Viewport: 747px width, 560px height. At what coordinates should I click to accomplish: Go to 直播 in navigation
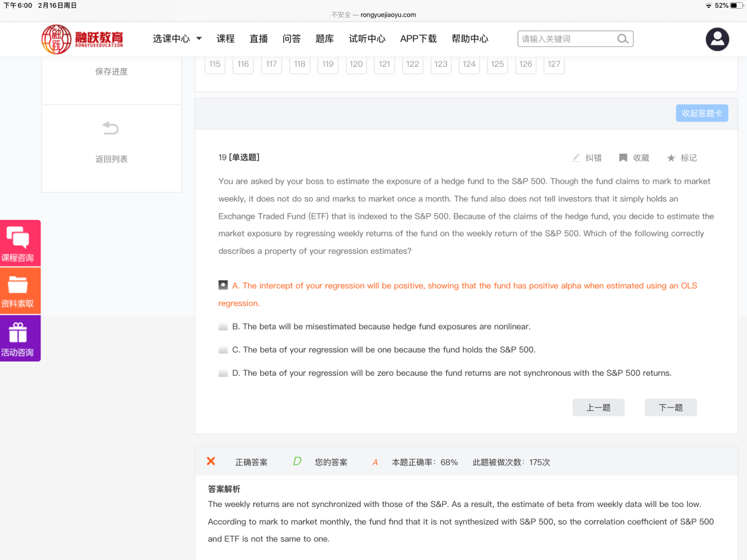(258, 39)
